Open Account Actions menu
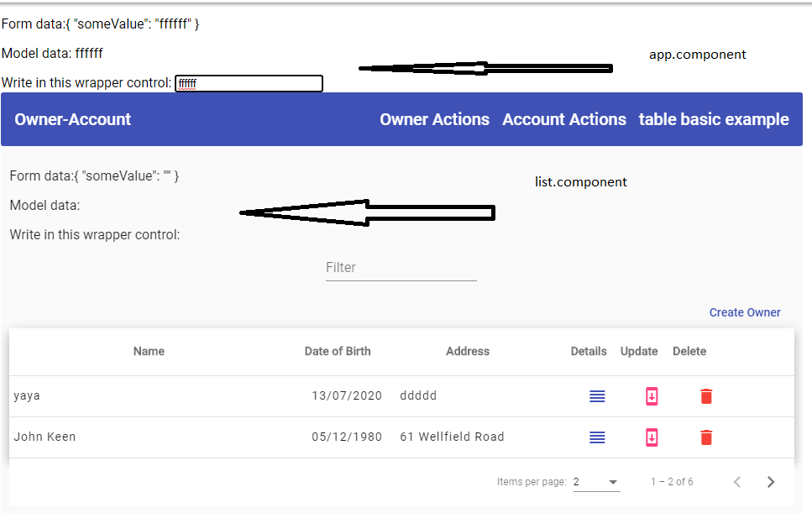This screenshot has width=812, height=513. tap(563, 119)
